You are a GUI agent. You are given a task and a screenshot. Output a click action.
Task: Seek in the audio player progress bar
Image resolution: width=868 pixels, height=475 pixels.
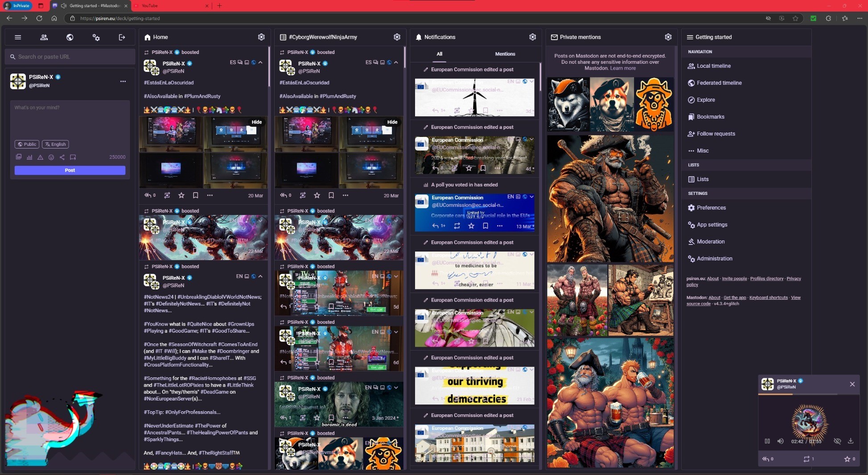809,395
